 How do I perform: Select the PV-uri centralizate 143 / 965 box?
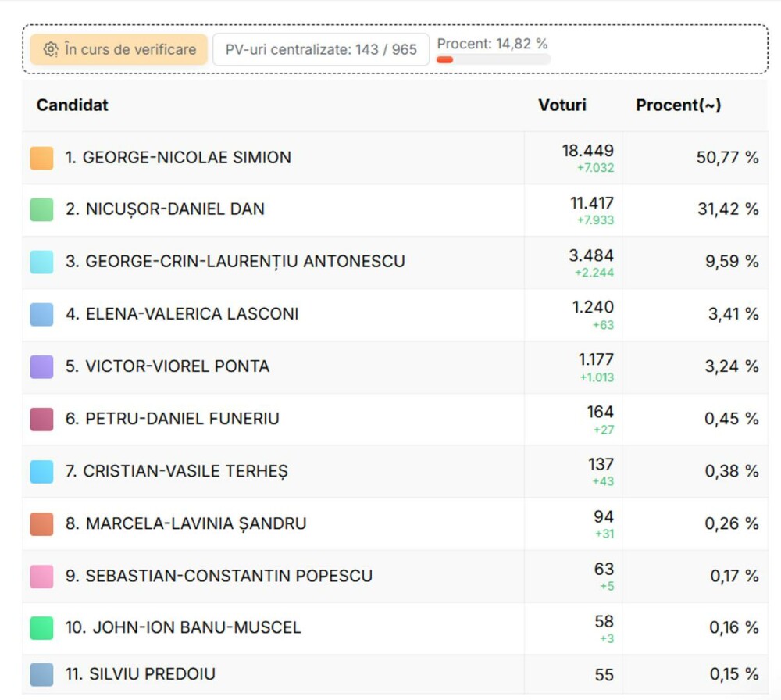(x=321, y=49)
